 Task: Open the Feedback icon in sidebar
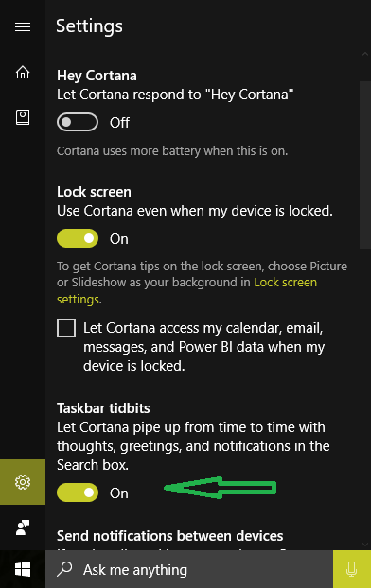[23, 527]
